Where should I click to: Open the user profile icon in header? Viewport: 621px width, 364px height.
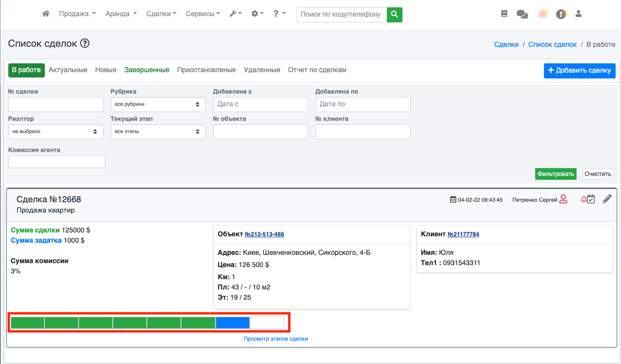tap(579, 14)
